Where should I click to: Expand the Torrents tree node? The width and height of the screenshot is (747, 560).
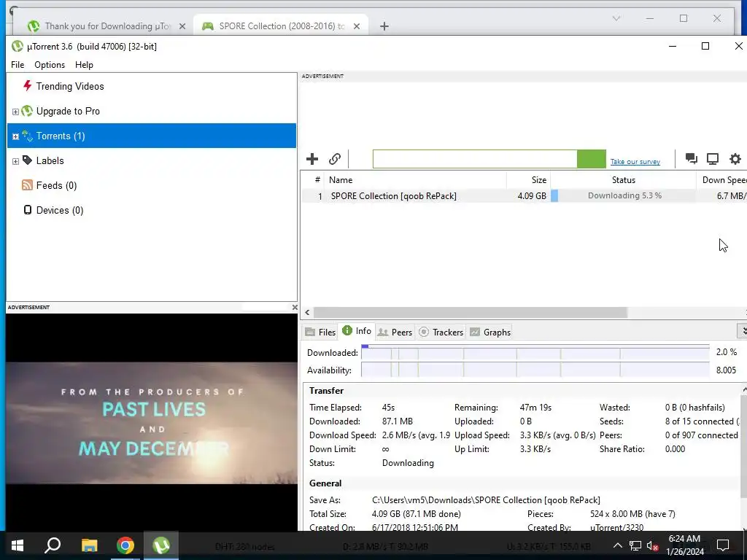[x=15, y=136]
